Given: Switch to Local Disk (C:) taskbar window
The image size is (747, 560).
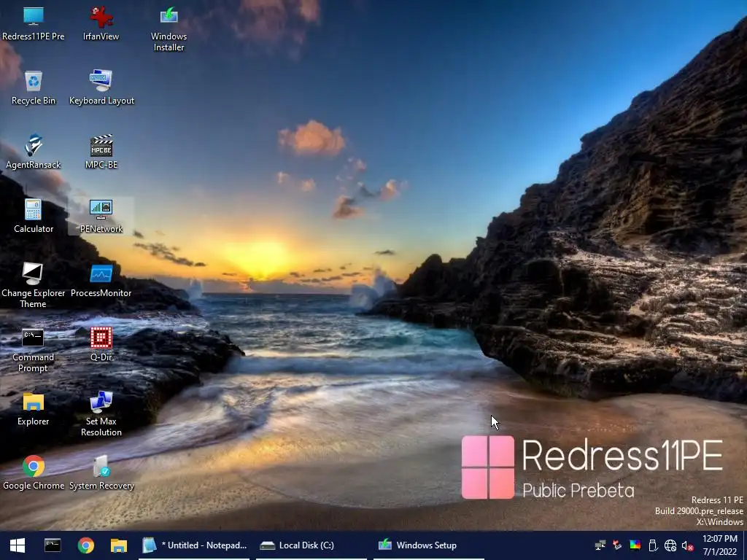Looking at the screenshot, I should (311, 545).
